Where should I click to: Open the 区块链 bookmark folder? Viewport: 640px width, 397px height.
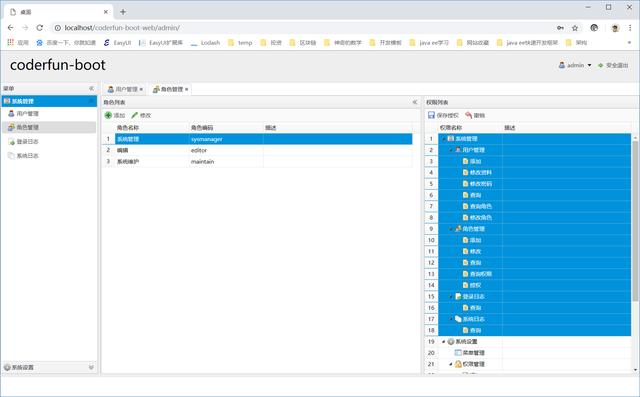point(302,42)
